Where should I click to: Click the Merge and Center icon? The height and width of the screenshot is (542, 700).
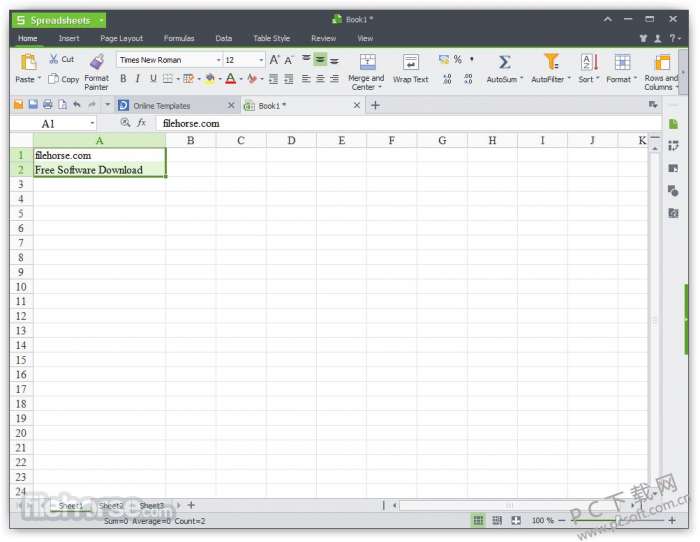pyautogui.click(x=367, y=62)
